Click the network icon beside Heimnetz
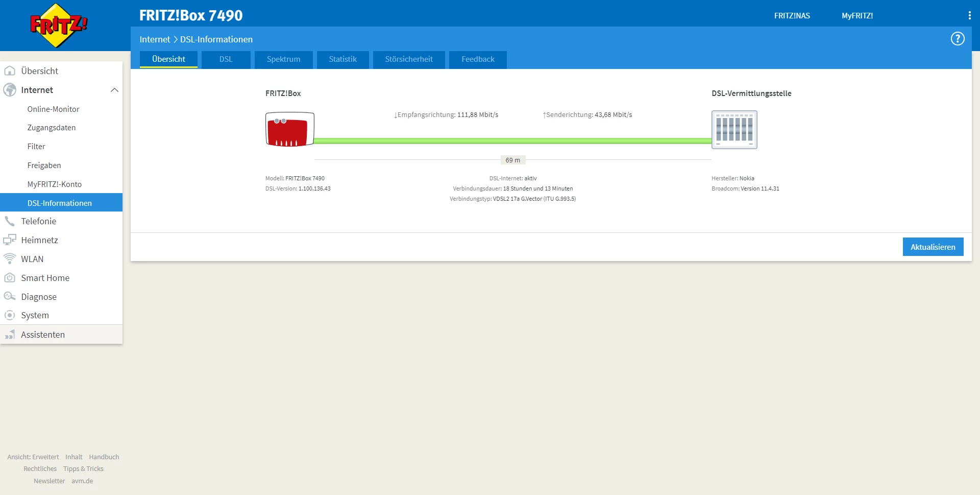 (x=10, y=240)
